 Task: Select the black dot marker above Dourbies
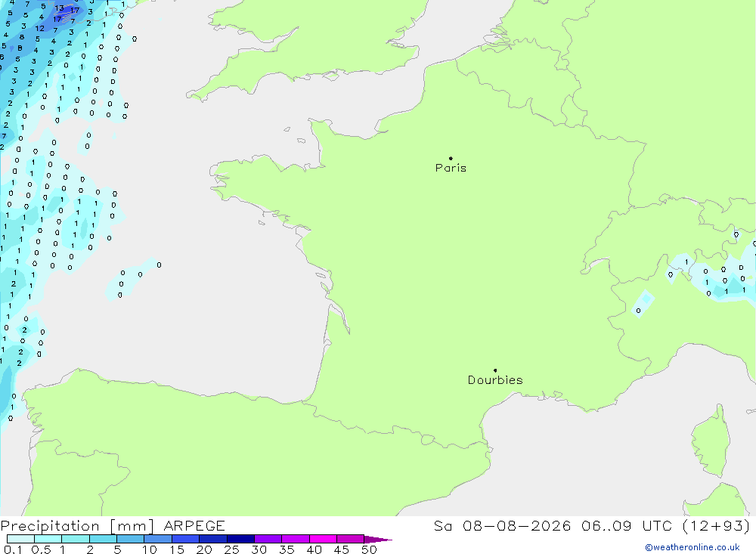(495, 370)
